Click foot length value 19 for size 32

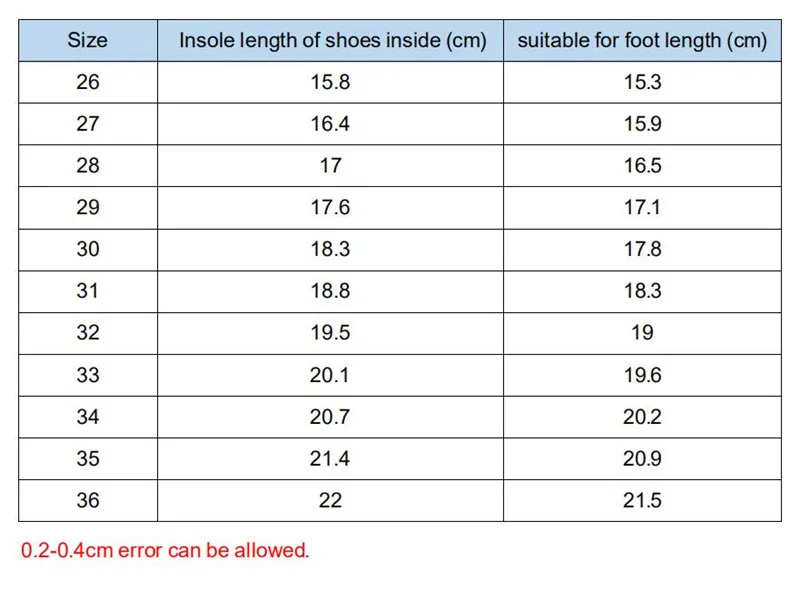click(x=642, y=333)
